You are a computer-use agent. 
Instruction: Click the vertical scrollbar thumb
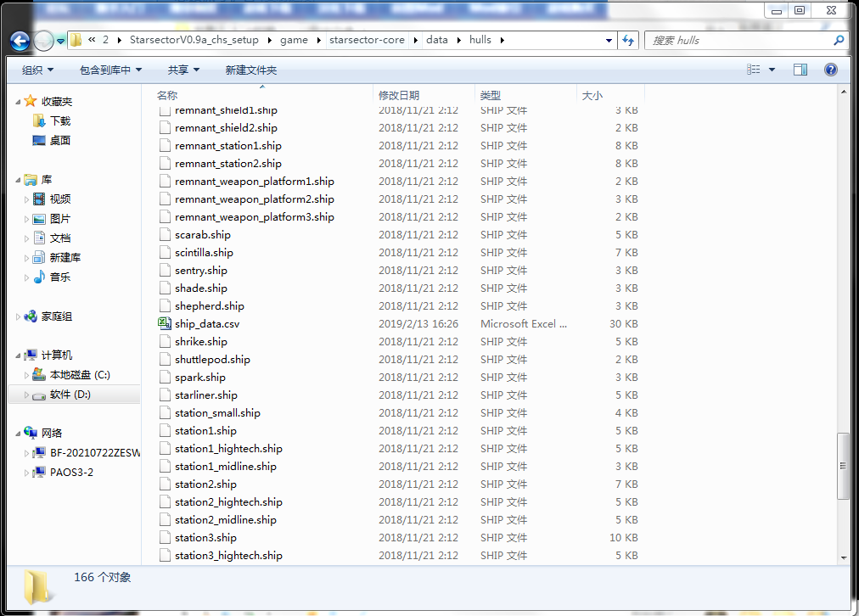[843, 467]
